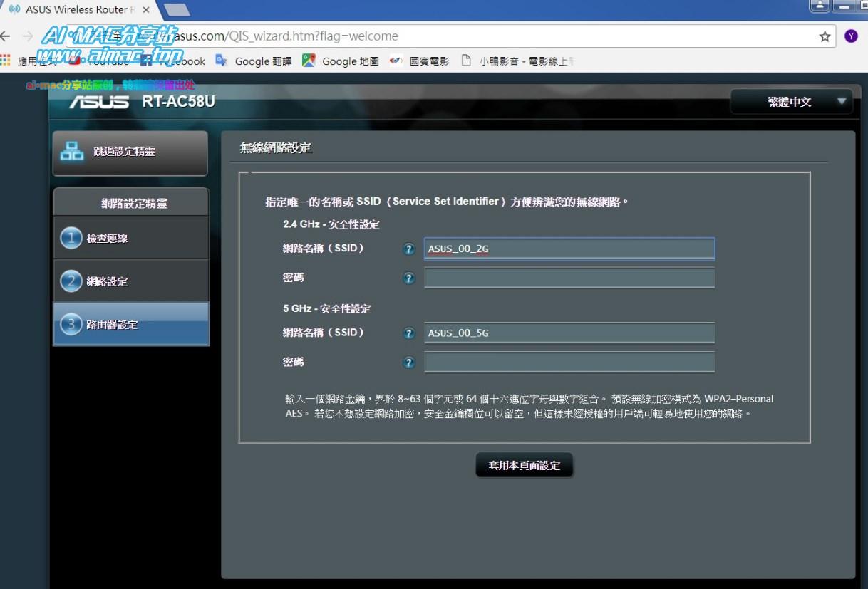Focus the 2.4 GHz SSID field ASUS_00_2G
Image resolution: width=868 pixels, height=589 pixels.
click(x=569, y=249)
